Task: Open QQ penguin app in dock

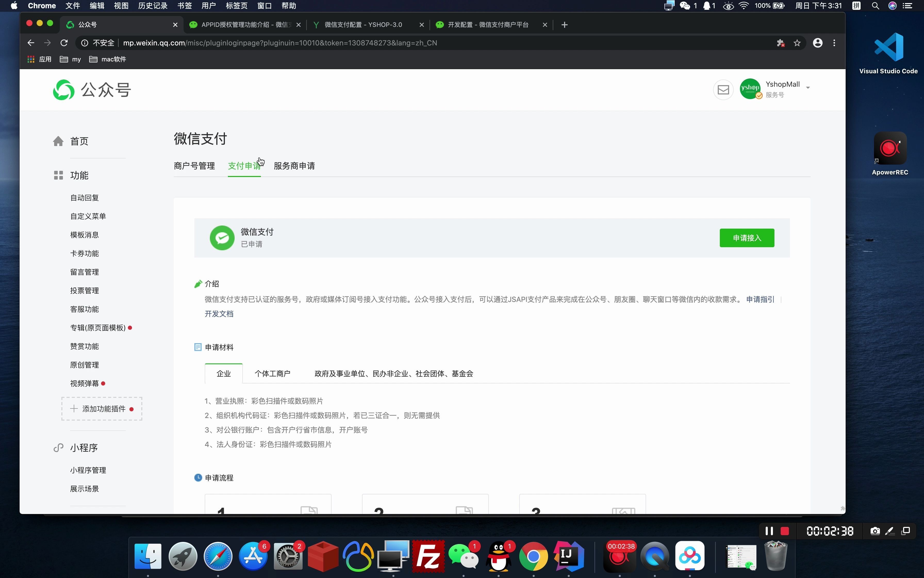Action: (x=498, y=556)
